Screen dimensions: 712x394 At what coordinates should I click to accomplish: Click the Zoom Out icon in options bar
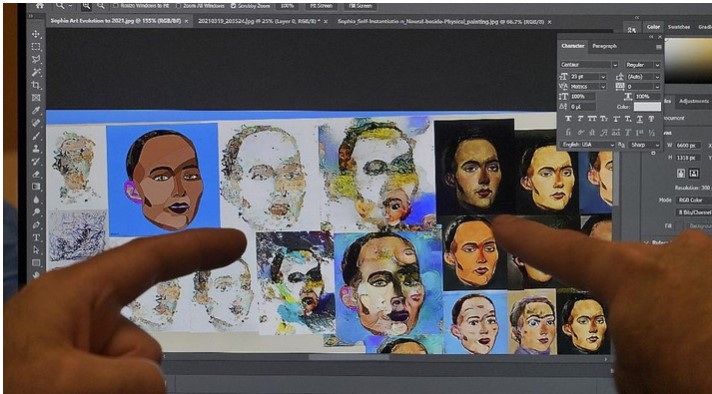tap(101, 6)
